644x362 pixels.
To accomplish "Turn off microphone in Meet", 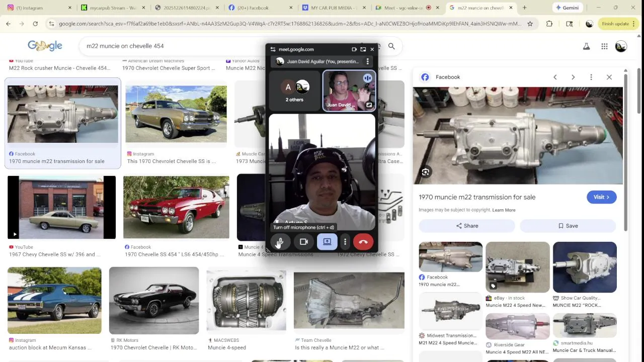I will click(x=280, y=242).
